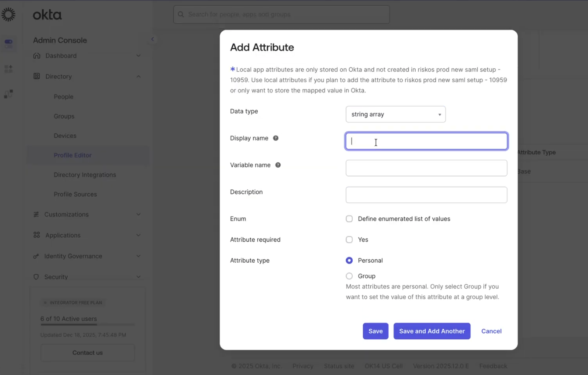Focus the Variable name field

(x=427, y=168)
